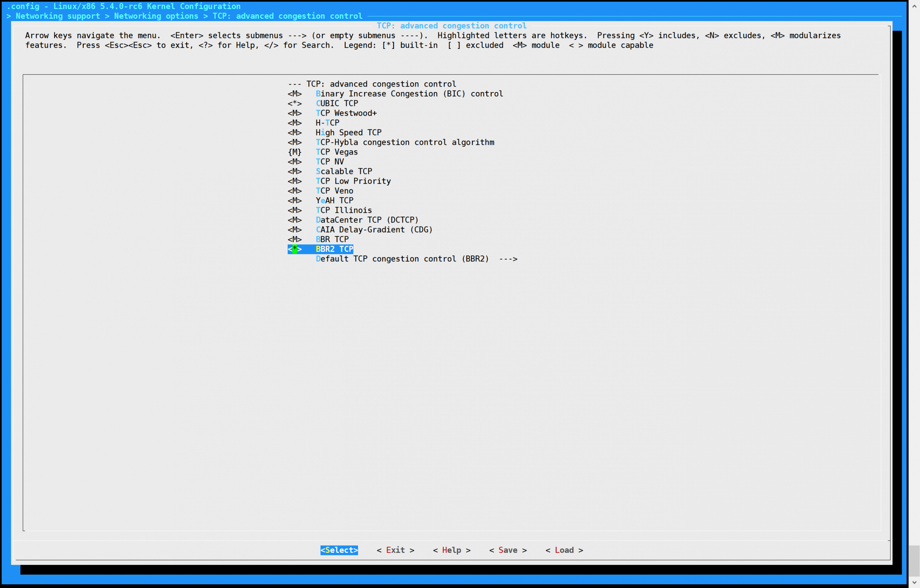Select the TCP Westwood+ entry
This screenshot has width=920, height=588.
click(x=346, y=113)
